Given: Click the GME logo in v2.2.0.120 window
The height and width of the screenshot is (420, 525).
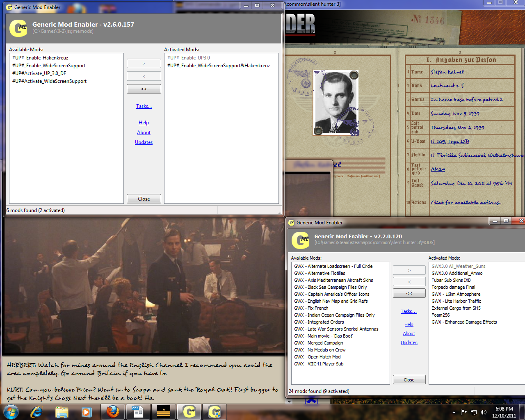Looking at the screenshot, I should click(300, 240).
